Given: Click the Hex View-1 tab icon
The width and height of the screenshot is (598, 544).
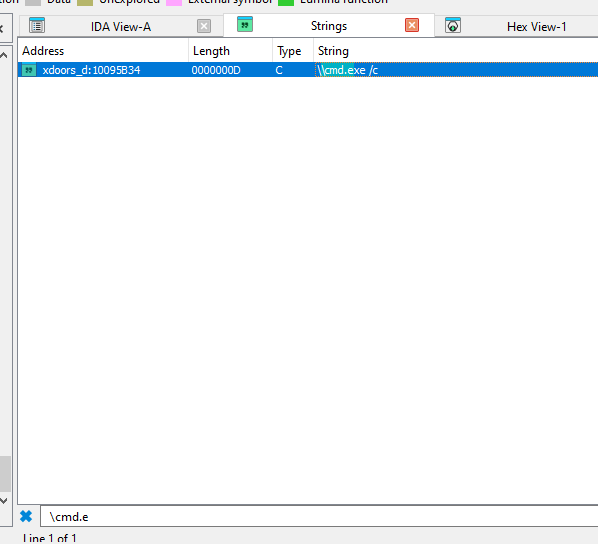Looking at the screenshot, I should coord(453,26).
